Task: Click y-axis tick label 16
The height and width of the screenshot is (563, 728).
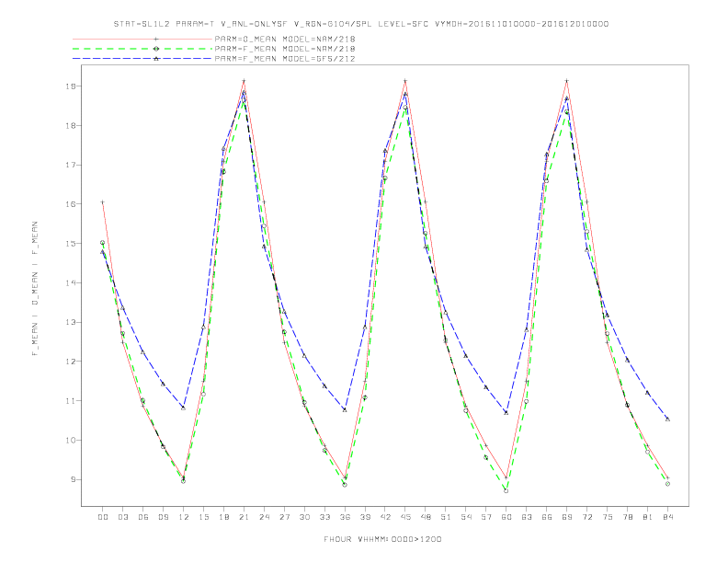Action: point(71,204)
